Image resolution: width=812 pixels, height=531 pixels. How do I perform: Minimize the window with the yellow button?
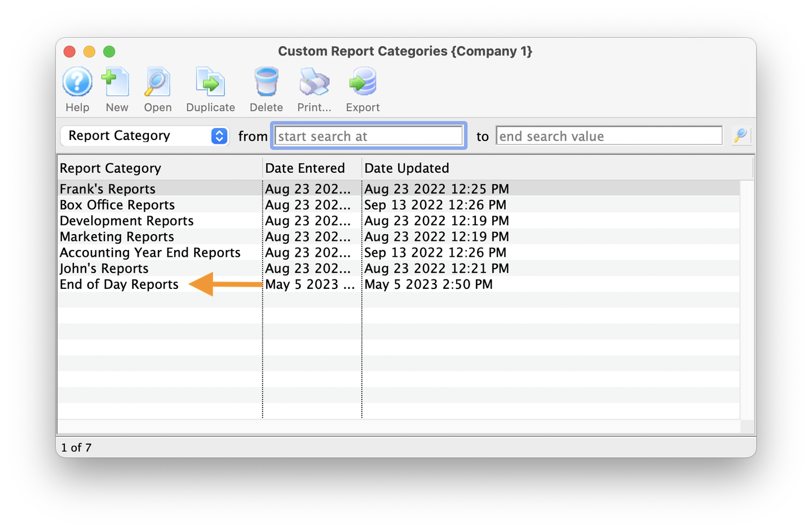pyautogui.click(x=89, y=51)
